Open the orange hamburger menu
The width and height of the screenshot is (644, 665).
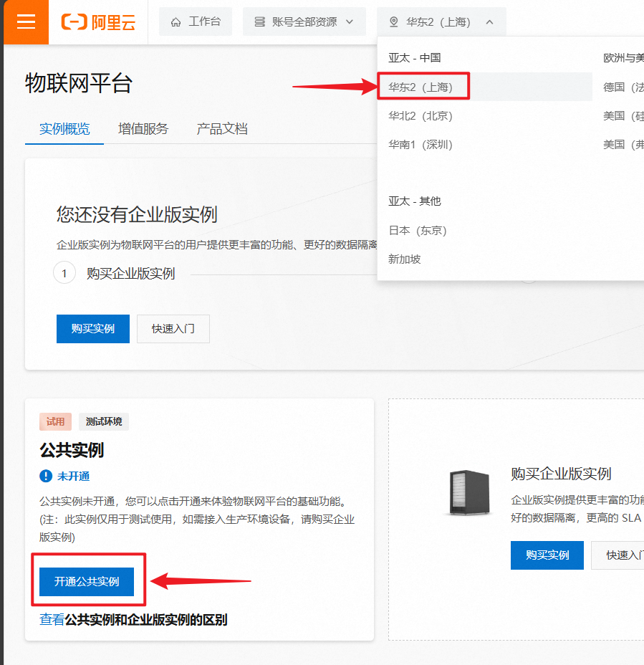point(26,21)
